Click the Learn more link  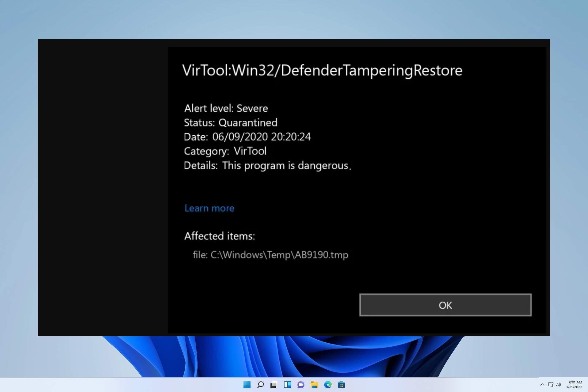(209, 208)
